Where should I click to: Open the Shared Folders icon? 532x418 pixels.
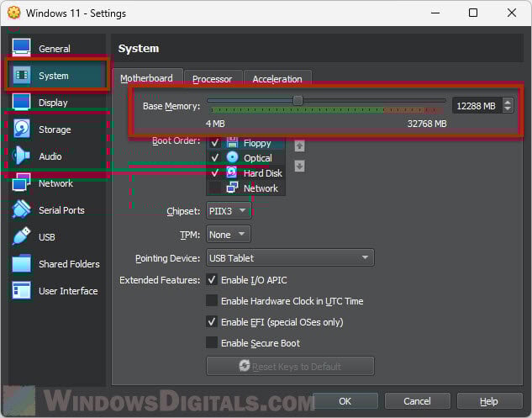[x=21, y=263]
